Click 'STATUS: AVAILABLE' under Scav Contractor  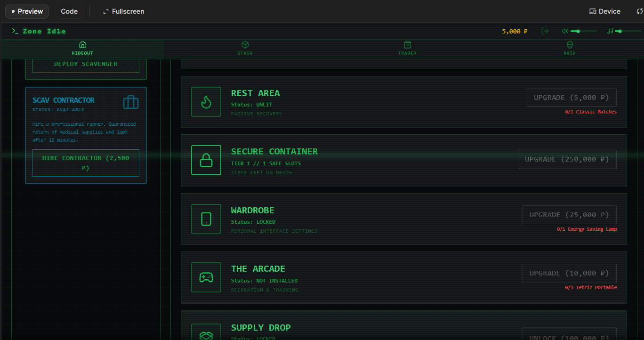[58, 110]
